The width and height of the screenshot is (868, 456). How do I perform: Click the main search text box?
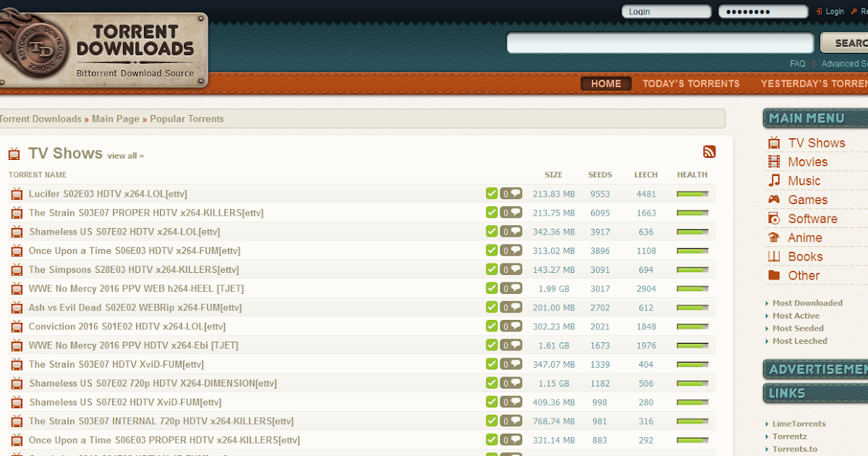pos(661,43)
